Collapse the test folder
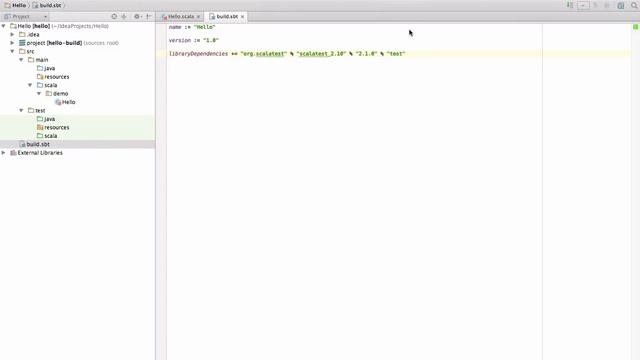This screenshot has width=640, height=360. click(22, 110)
